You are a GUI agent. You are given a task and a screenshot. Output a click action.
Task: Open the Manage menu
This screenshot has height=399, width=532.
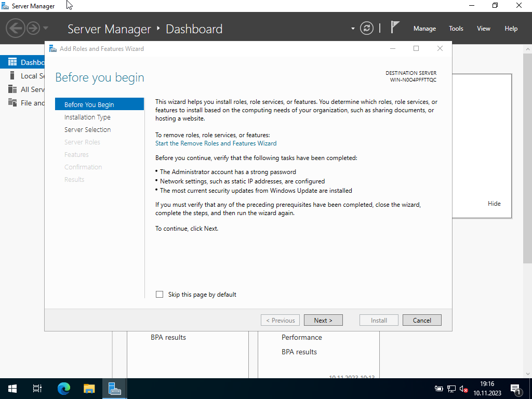point(424,29)
